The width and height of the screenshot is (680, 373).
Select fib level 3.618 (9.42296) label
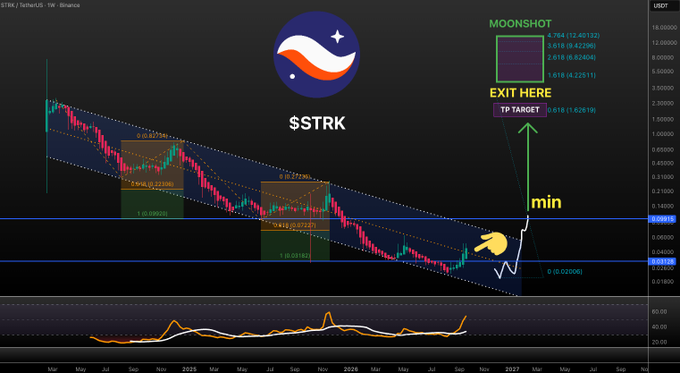pos(571,46)
